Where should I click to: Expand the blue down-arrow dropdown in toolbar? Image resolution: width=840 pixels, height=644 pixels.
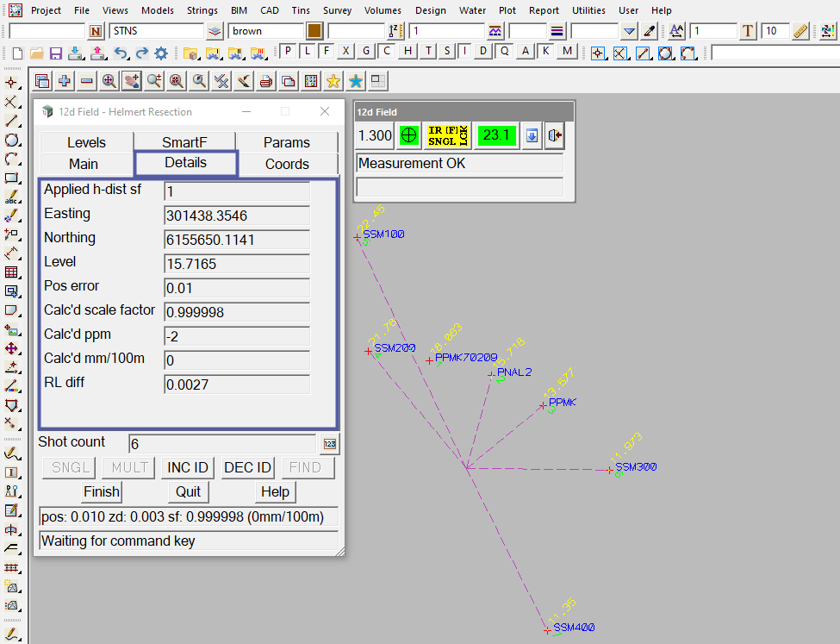629,31
